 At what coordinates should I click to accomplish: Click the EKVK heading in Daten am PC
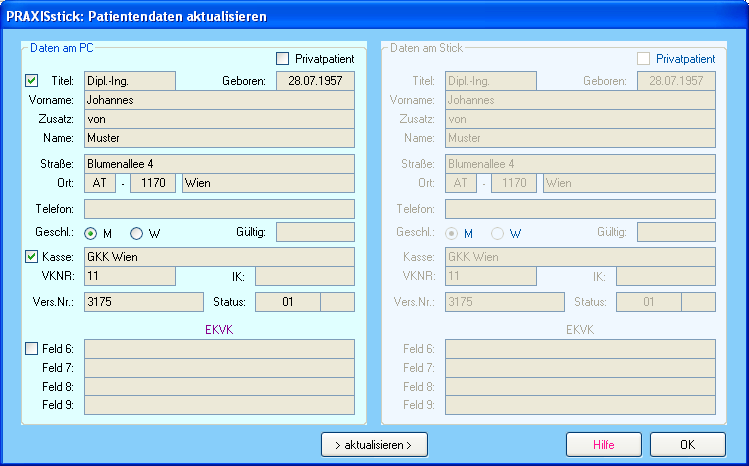click(219, 330)
